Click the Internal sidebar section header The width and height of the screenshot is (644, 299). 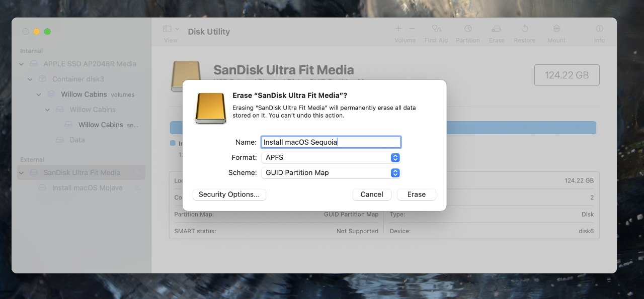(x=32, y=51)
